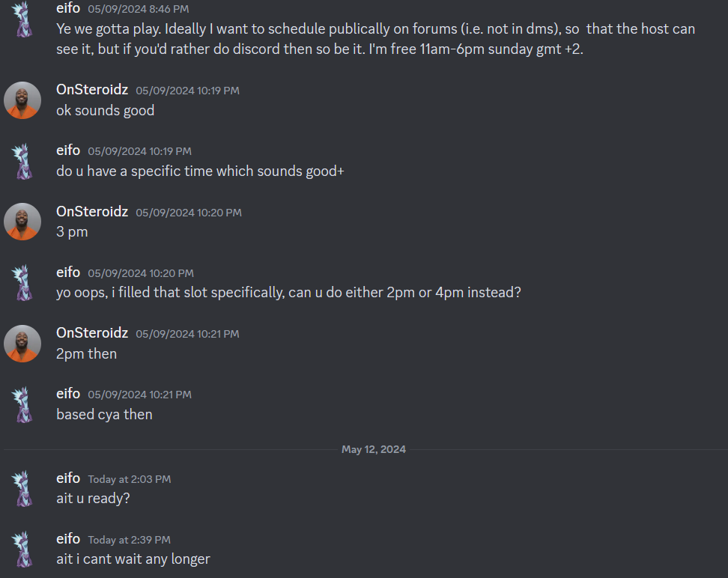This screenshot has height=578, width=728.
Task: Select eifo's avatar beside the "yo oops" message
Action: coord(22,282)
